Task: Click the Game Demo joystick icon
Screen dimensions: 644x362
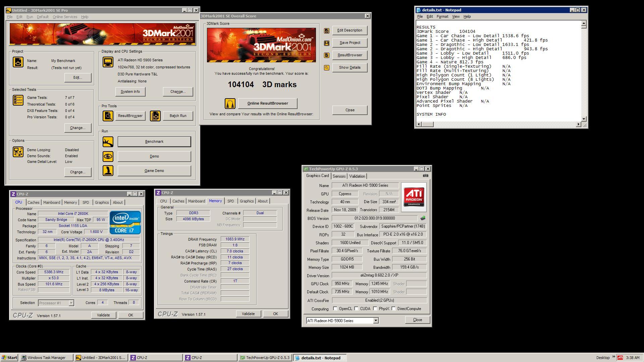Action: (x=108, y=171)
